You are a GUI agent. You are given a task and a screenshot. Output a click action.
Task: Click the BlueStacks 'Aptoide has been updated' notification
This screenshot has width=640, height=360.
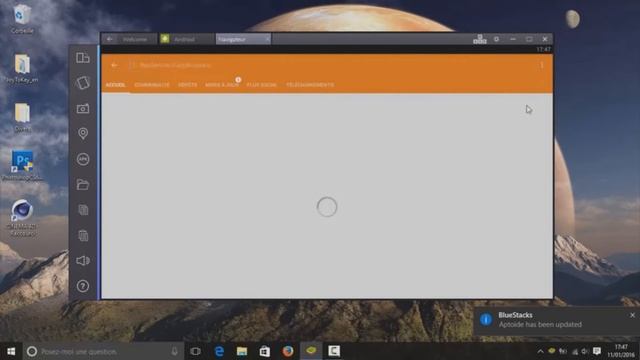pyautogui.click(x=557, y=320)
